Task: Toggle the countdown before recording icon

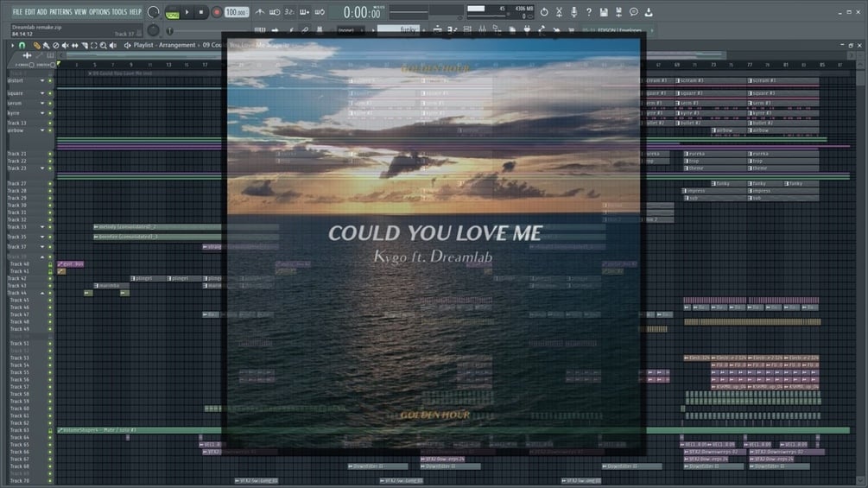Action: tap(289, 11)
